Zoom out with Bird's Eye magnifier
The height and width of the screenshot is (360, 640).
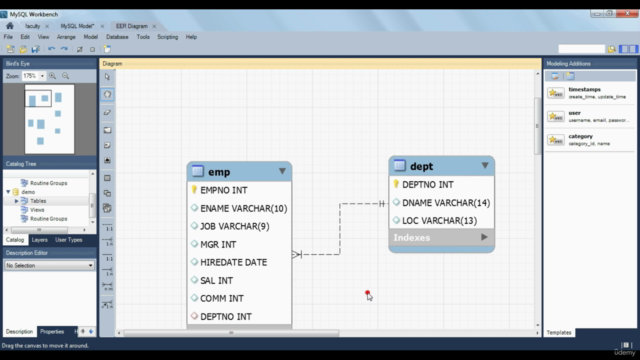pyautogui.click(x=66, y=76)
